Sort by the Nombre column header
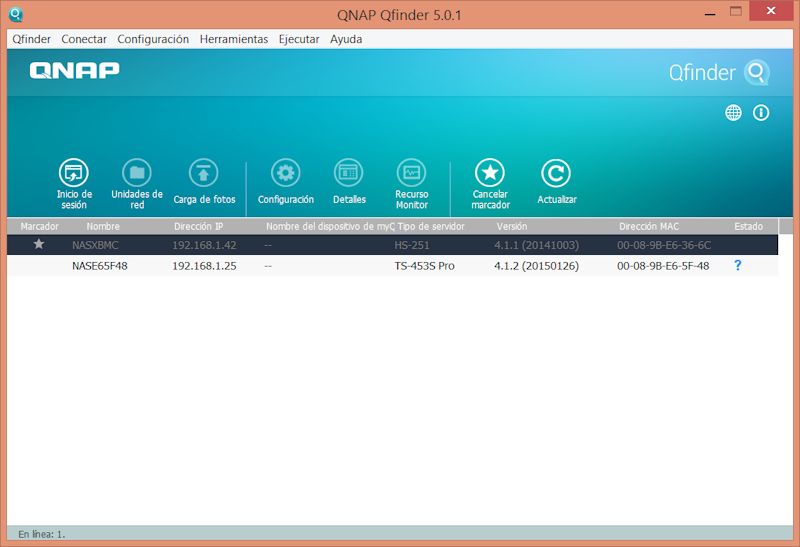Screen dimensions: 800x547 click(x=103, y=226)
